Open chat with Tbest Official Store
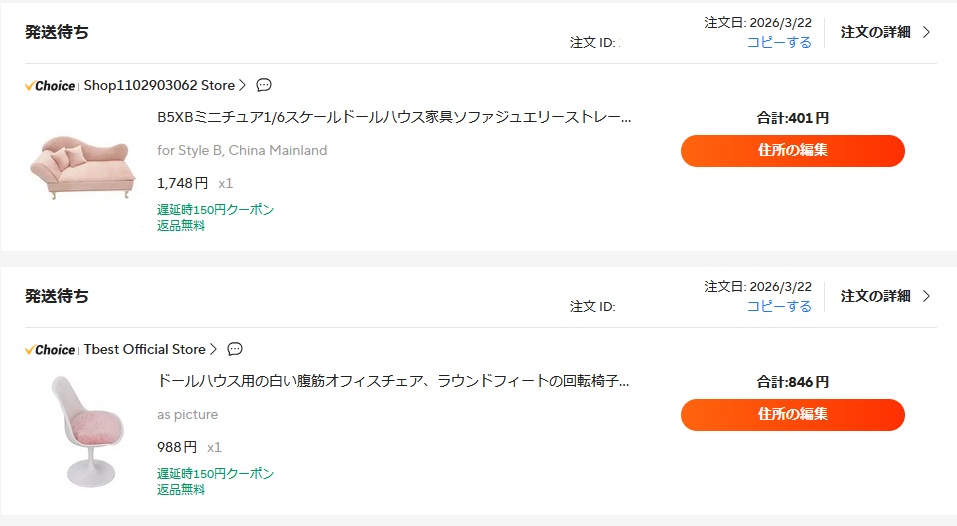This screenshot has width=957, height=526. (x=235, y=349)
